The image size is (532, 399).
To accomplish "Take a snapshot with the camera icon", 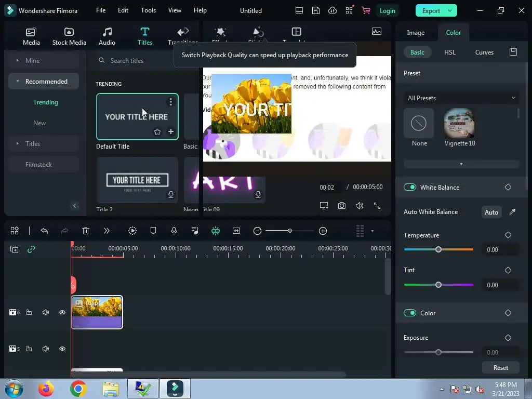I will [342, 206].
